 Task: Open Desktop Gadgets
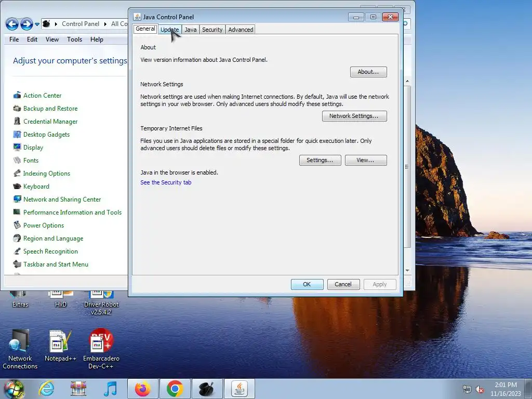point(46,135)
